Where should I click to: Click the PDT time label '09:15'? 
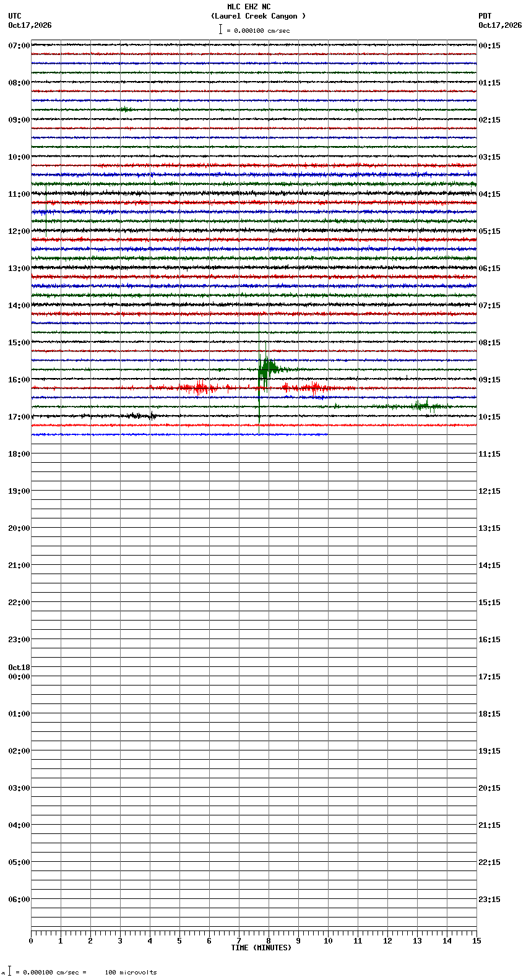[489, 380]
